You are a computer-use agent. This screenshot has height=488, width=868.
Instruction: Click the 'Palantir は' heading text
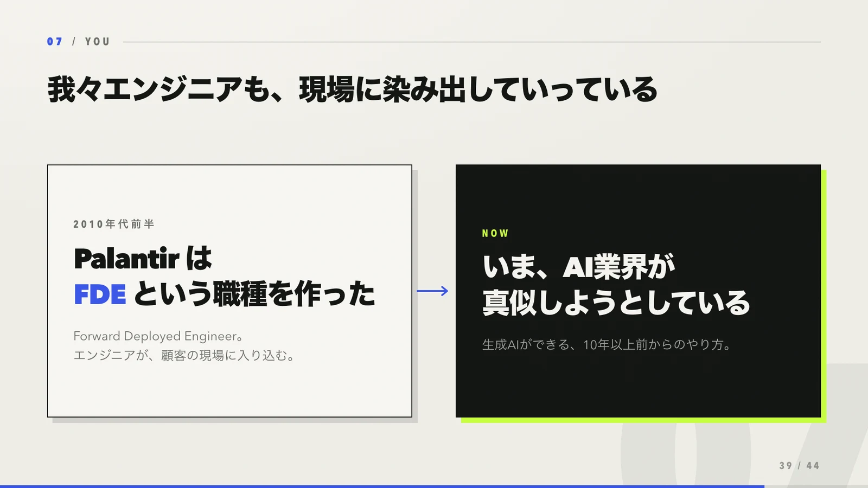coord(143,259)
